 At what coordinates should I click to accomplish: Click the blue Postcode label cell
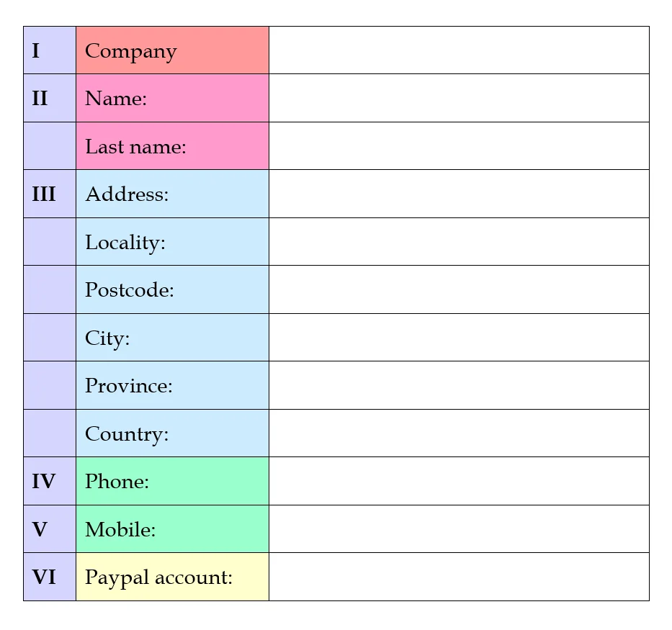(x=172, y=289)
